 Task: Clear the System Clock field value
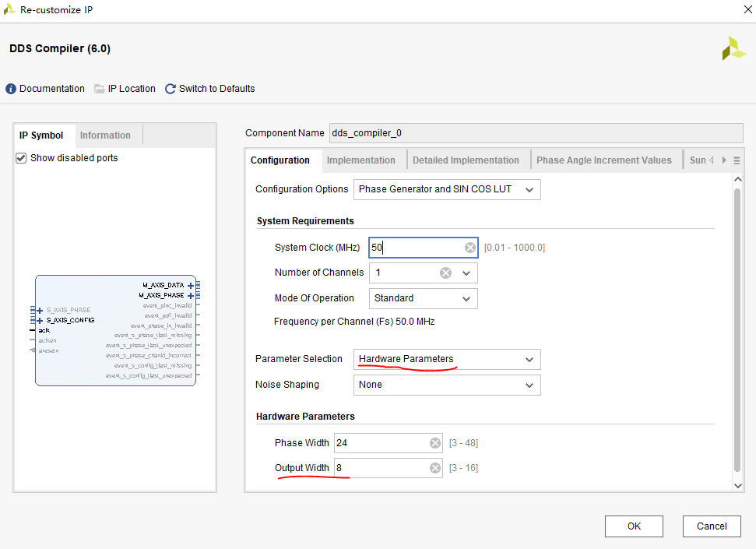pyautogui.click(x=470, y=248)
